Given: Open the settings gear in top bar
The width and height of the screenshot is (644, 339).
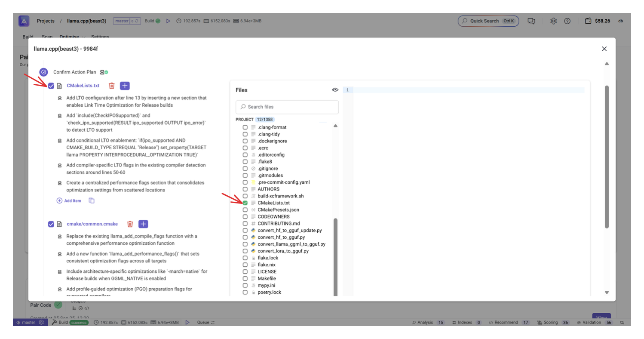Looking at the screenshot, I should click(554, 21).
